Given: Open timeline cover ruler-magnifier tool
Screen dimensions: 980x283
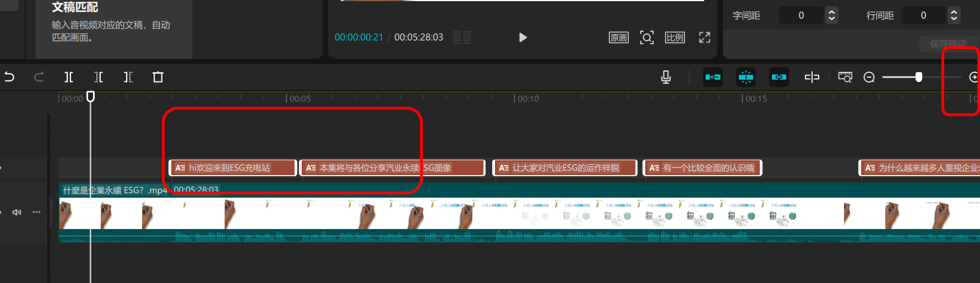Looking at the screenshot, I should [x=845, y=77].
